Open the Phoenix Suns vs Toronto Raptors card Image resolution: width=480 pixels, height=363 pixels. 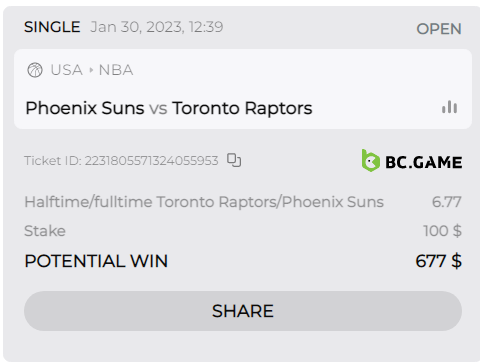click(x=243, y=89)
